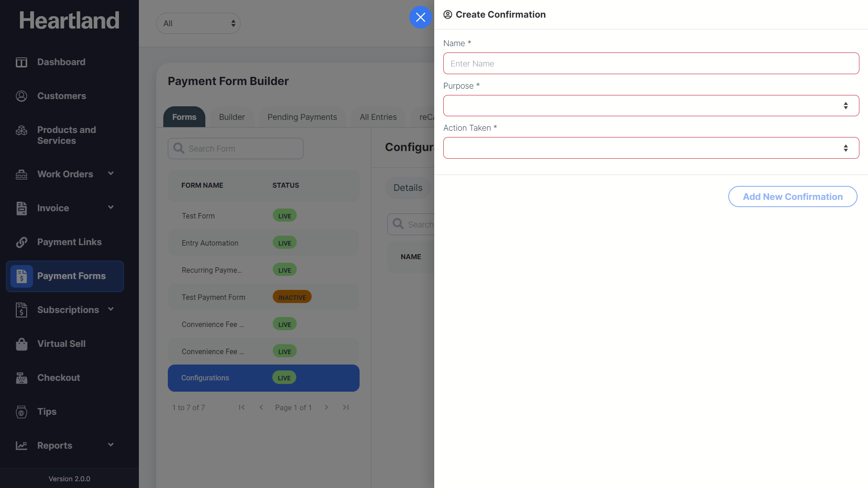Expand the Reports menu chevron
868x488 pixels.
pyautogui.click(x=111, y=445)
